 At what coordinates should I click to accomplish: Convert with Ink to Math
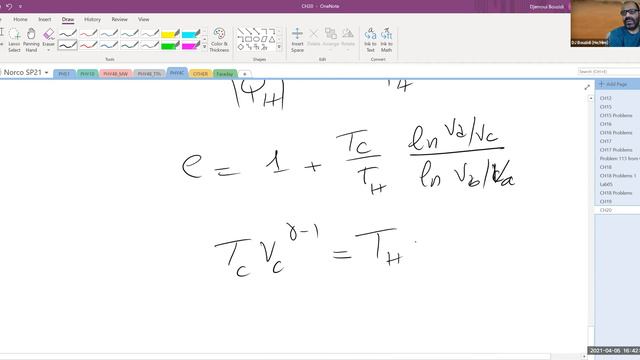coord(386,40)
